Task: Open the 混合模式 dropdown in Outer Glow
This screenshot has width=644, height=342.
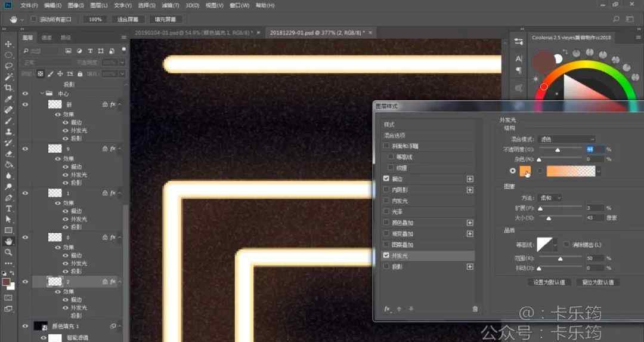Action: tap(566, 139)
